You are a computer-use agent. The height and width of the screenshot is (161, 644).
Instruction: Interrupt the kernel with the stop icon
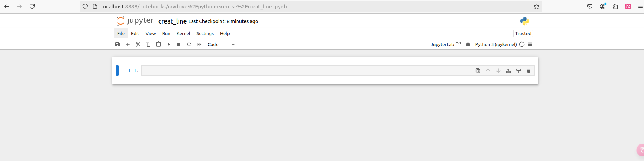[x=179, y=44]
